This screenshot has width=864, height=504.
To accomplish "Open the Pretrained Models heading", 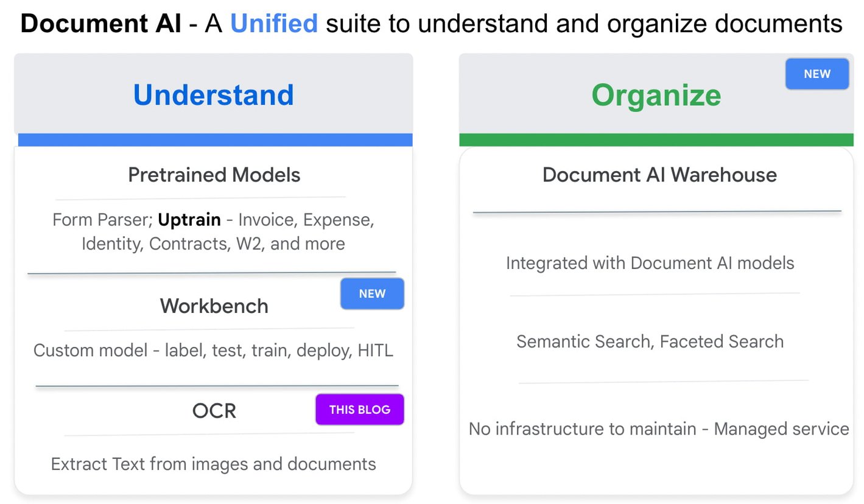I will [214, 175].
